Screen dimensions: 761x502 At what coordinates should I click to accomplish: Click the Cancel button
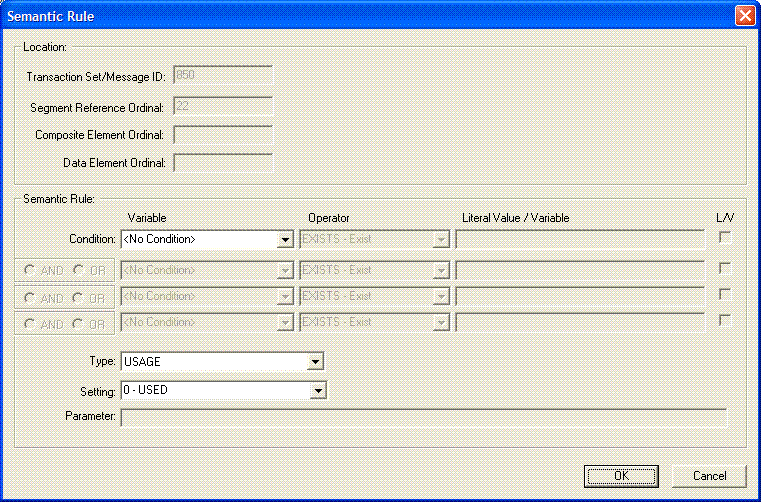pos(709,476)
